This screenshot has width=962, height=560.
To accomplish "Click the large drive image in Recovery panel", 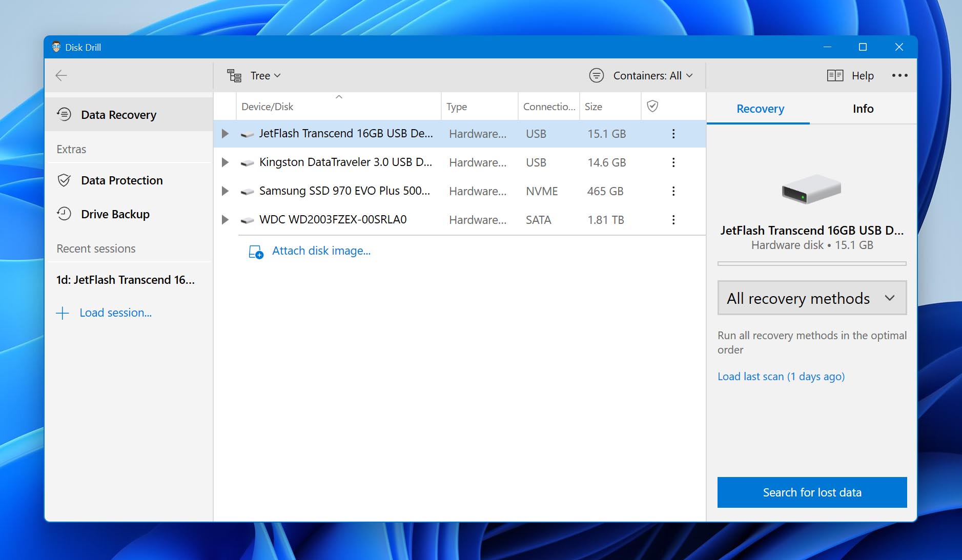I will coord(812,189).
